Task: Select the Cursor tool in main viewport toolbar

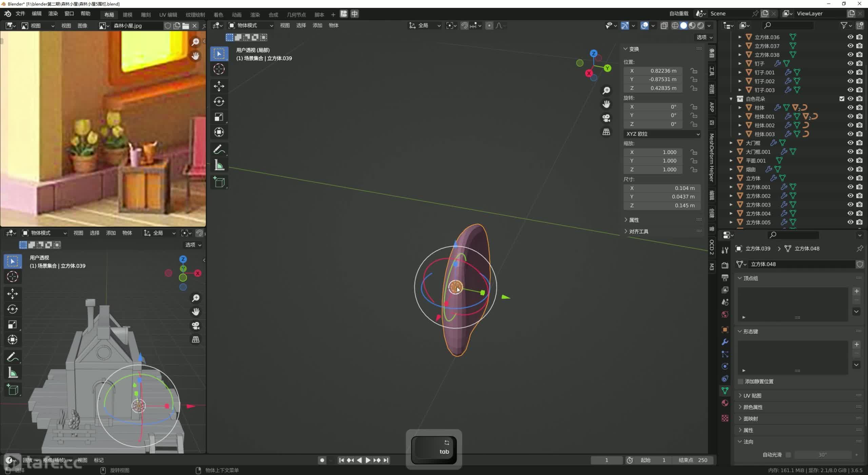Action: [x=219, y=69]
